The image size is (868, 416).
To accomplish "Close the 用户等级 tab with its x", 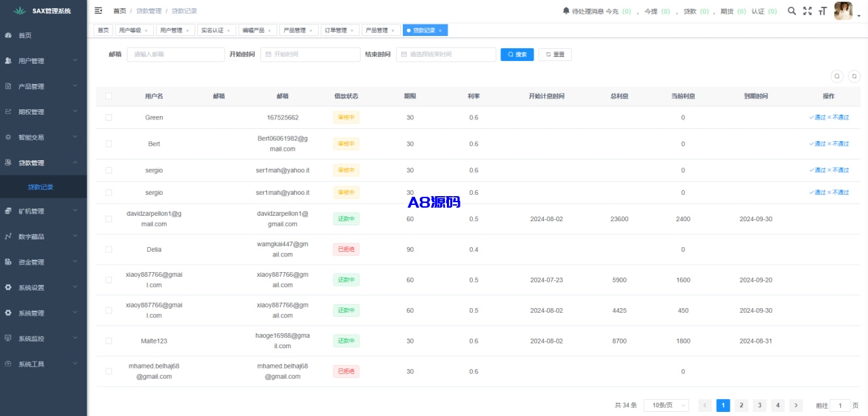I will [146, 31].
